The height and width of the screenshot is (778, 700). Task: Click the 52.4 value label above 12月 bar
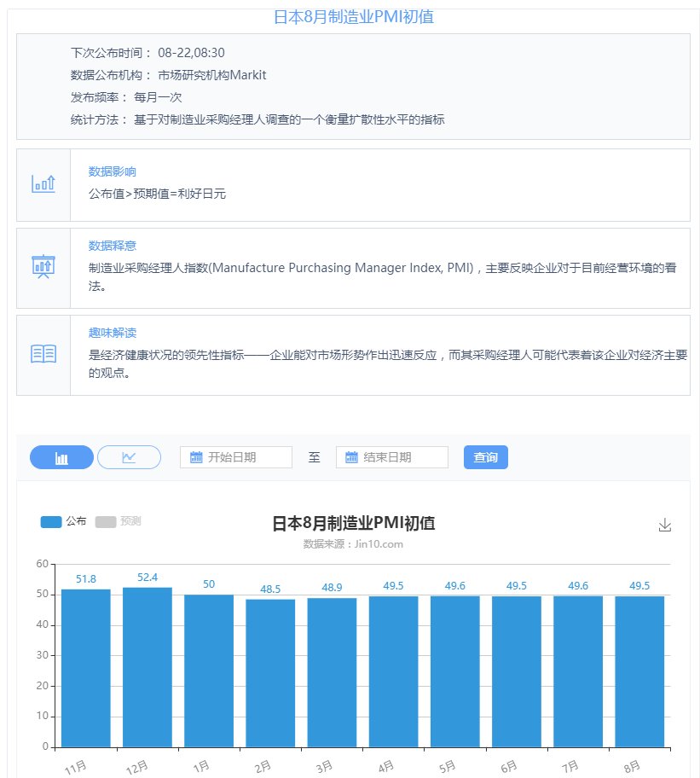click(x=148, y=578)
